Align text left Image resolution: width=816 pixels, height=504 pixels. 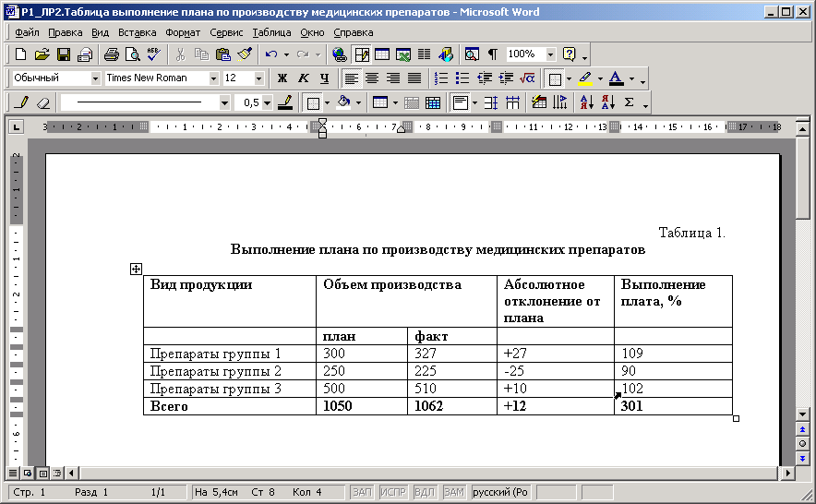[352, 78]
